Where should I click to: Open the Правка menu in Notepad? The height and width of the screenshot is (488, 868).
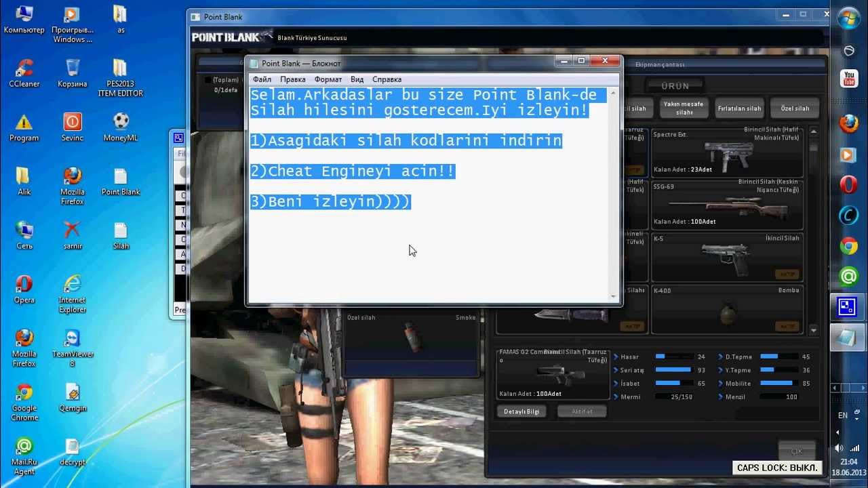[293, 79]
